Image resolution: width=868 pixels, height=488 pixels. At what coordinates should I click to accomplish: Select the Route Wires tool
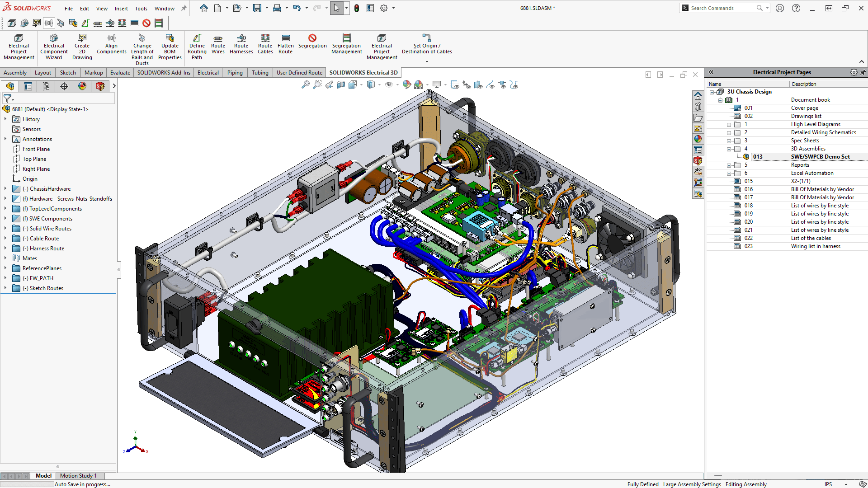[x=218, y=44]
